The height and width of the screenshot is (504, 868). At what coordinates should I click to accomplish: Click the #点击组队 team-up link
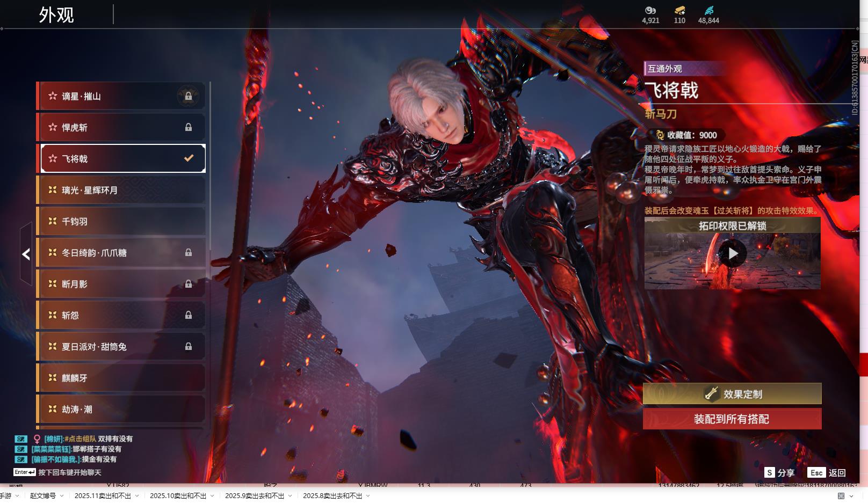coord(80,439)
